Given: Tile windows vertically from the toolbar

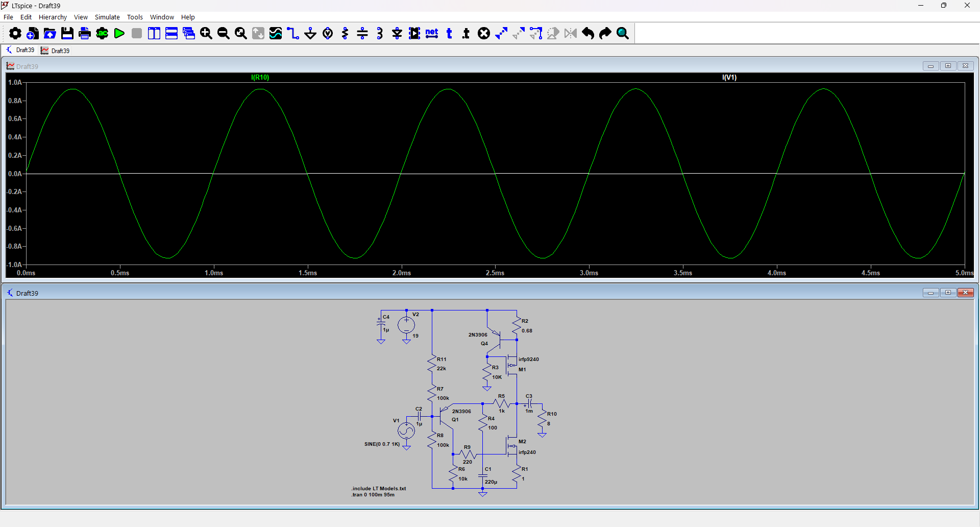Looking at the screenshot, I should point(154,34).
